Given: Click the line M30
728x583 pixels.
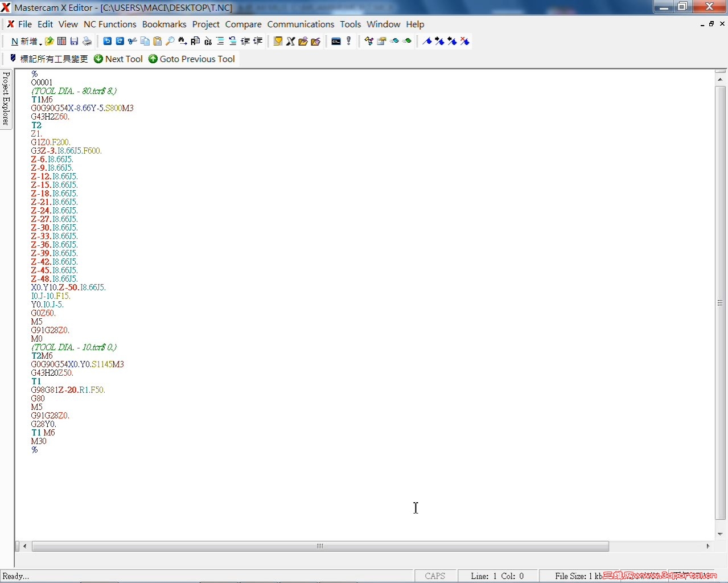Looking at the screenshot, I should pos(39,441).
